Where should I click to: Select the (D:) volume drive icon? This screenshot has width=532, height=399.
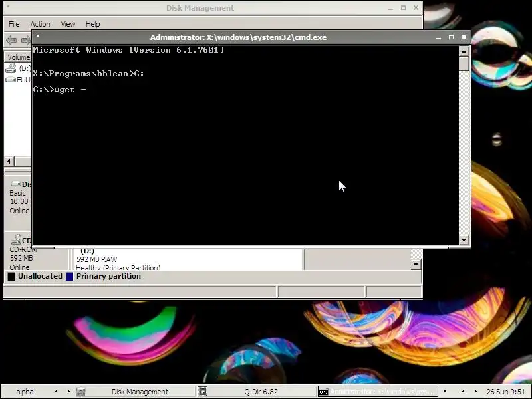coord(11,68)
